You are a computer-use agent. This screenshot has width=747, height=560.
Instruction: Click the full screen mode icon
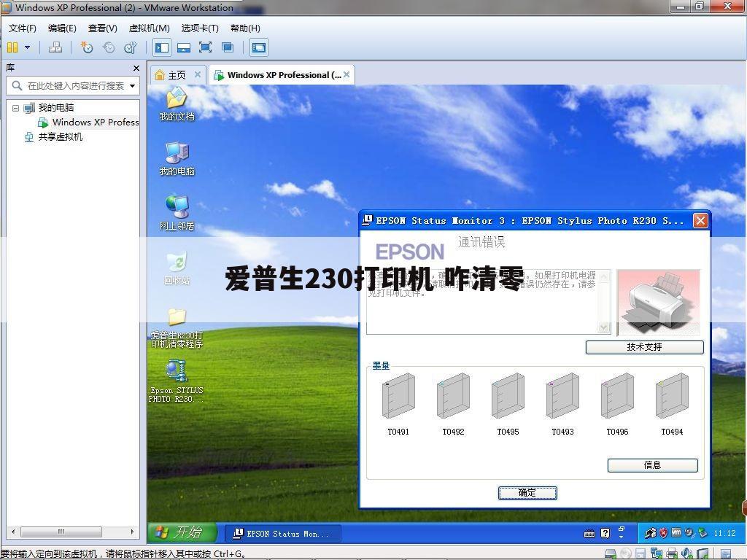[205, 47]
